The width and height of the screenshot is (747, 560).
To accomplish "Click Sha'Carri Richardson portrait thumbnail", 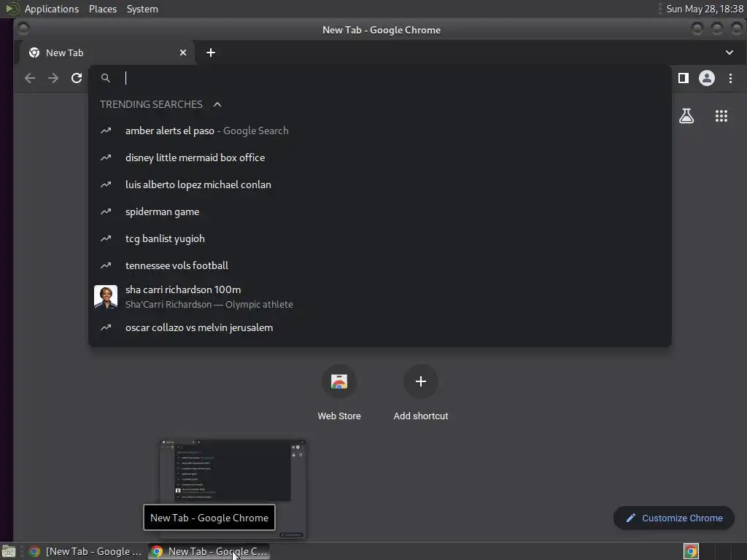I will [x=106, y=297].
